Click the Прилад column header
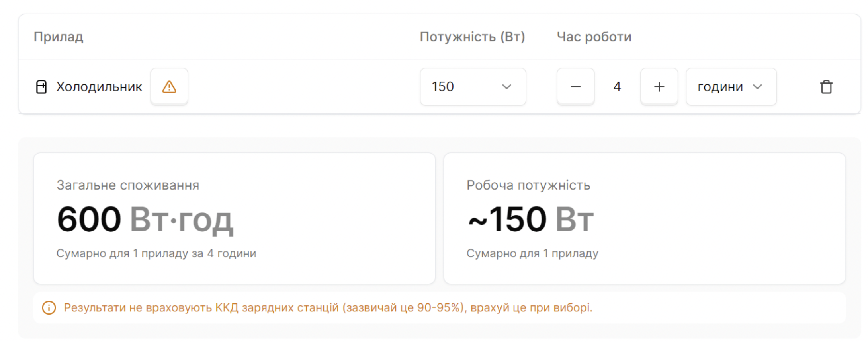868x342 pixels. 59,37
